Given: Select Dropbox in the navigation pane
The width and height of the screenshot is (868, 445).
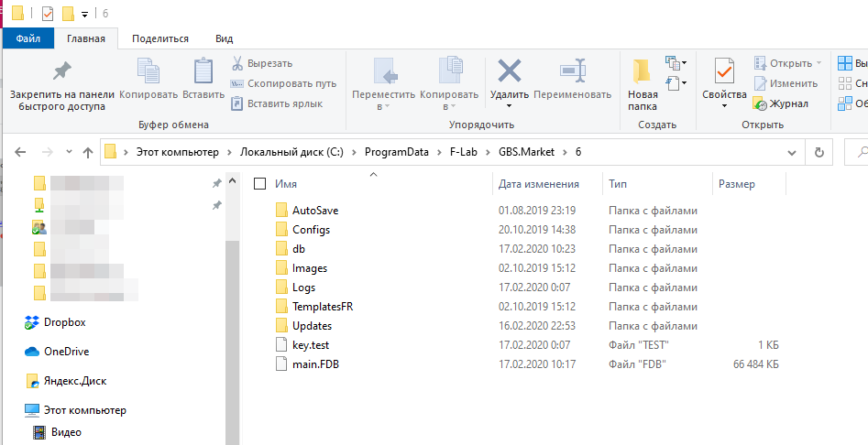Looking at the screenshot, I should pos(64,322).
